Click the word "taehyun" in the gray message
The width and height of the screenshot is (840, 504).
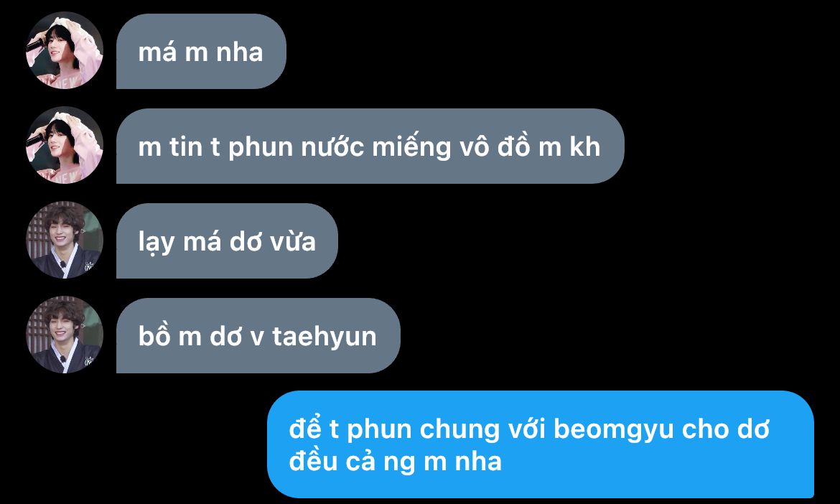click(x=324, y=337)
